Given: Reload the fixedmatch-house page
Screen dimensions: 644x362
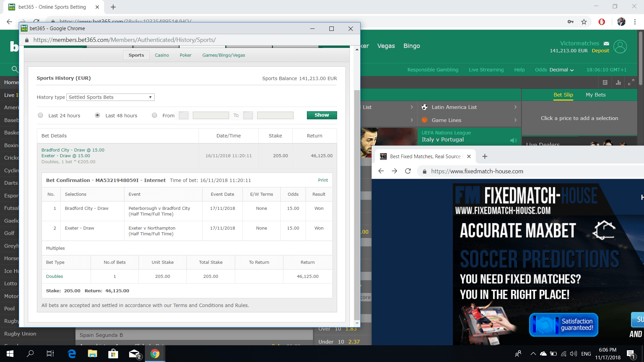Looking at the screenshot, I should (x=408, y=171).
